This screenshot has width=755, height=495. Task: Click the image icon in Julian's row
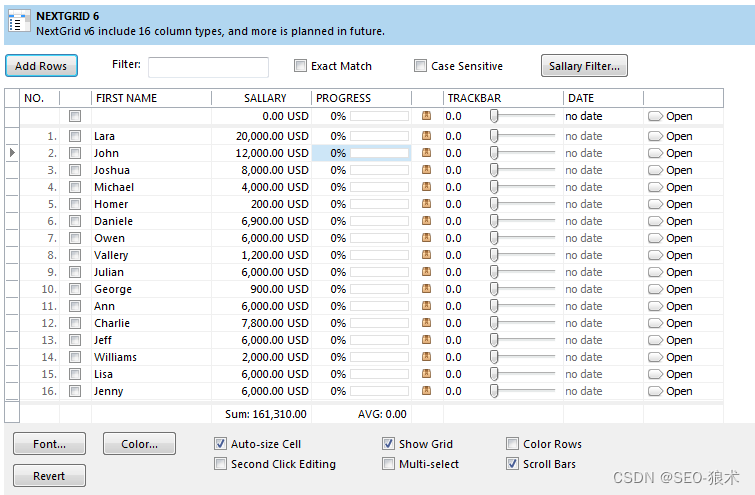pyautogui.click(x=426, y=272)
